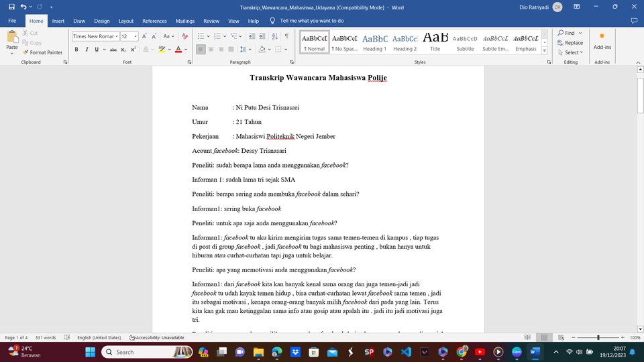Open line and paragraph spacing options
This screenshot has width=644, height=362.
tap(246, 50)
